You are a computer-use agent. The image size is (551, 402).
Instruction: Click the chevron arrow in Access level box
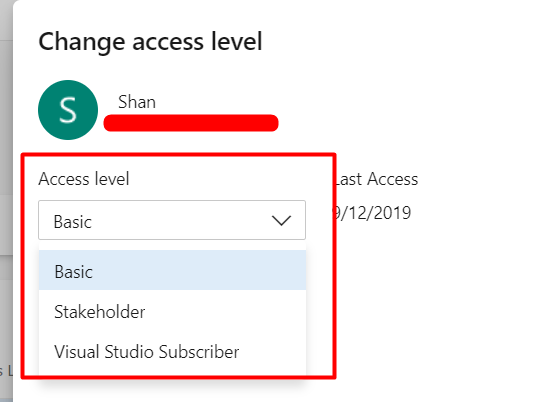click(281, 220)
